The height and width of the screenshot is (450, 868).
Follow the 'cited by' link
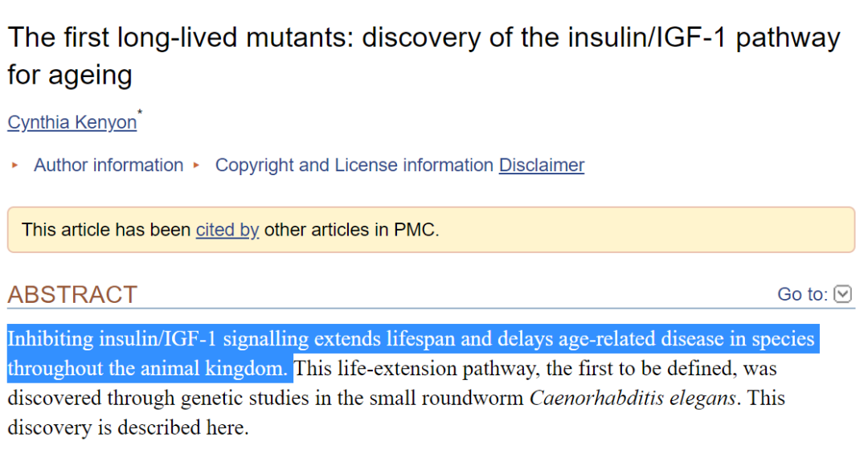(227, 230)
